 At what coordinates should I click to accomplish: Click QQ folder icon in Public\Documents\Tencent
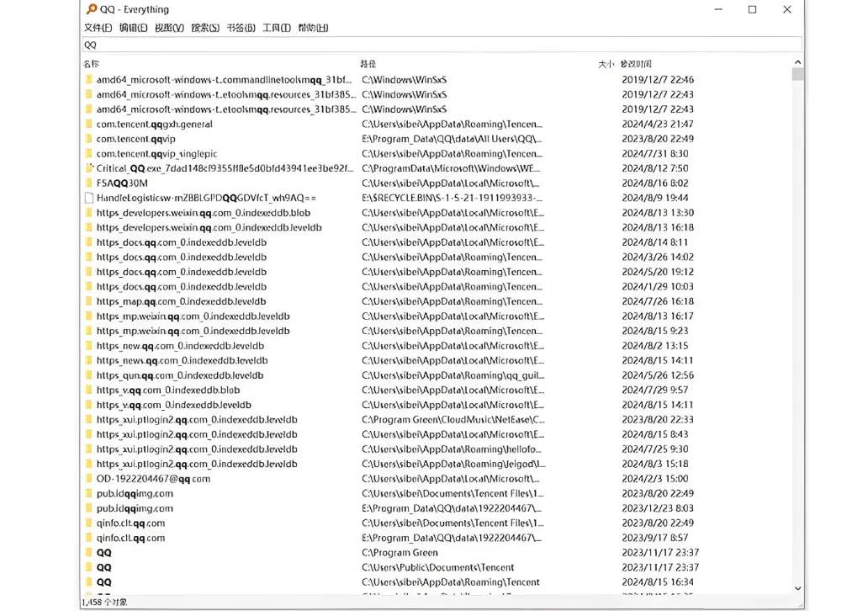click(x=88, y=567)
